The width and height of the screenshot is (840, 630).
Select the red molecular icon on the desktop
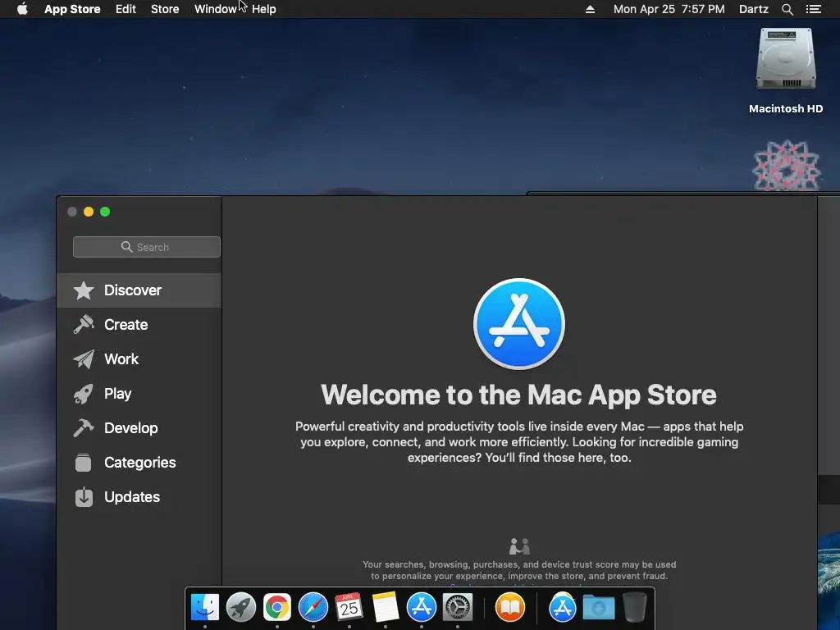(786, 166)
